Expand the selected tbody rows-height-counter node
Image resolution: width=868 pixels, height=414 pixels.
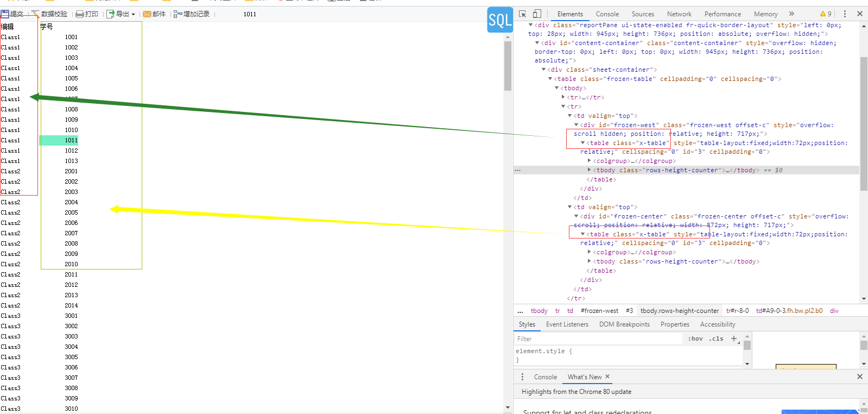pos(590,170)
